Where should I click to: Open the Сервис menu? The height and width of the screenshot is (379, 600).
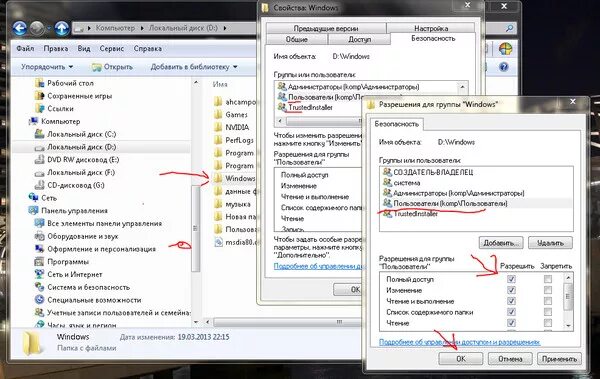pos(111,49)
